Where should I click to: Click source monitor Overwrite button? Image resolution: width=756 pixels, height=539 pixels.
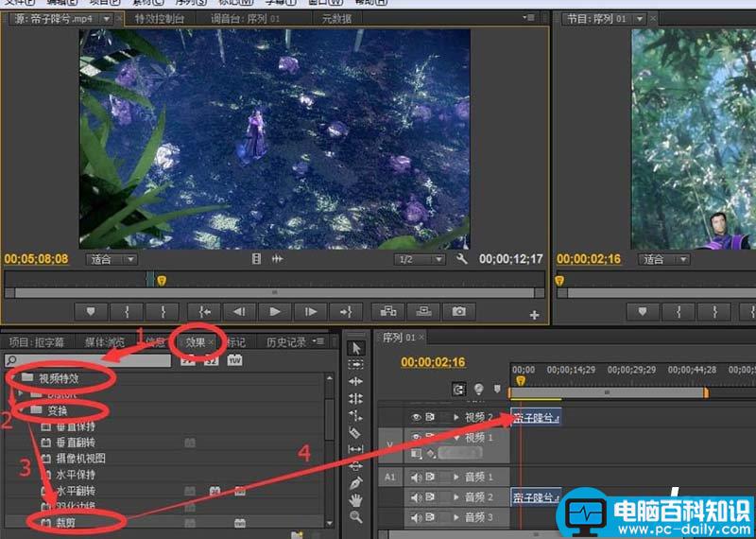(423, 312)
